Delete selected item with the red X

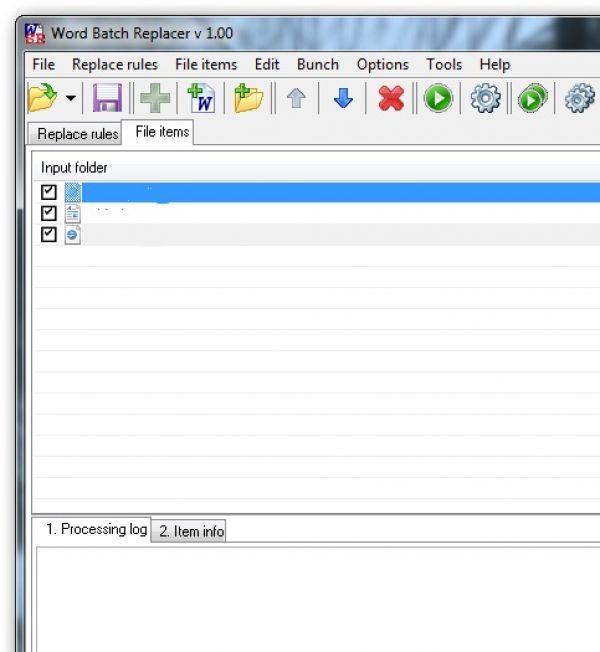tap(391, 99)
